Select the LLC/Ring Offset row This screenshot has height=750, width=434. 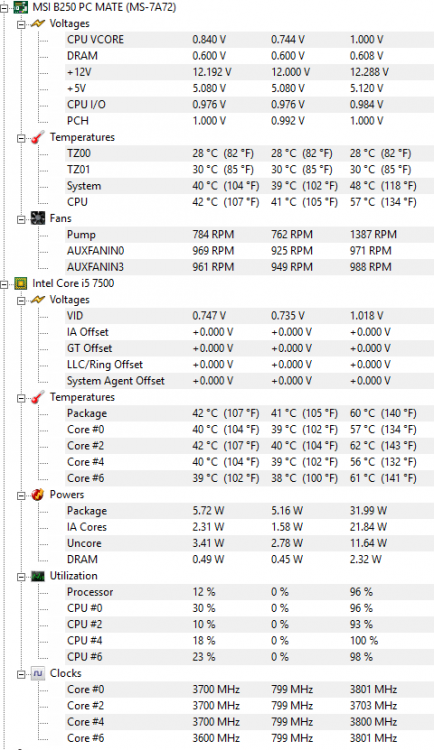tap(249, 364)
